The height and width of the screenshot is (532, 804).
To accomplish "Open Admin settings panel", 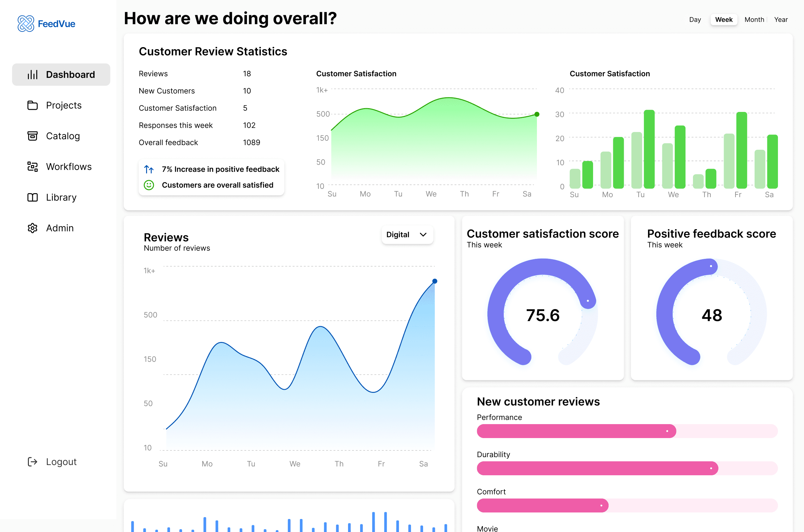I will coord(59,228).
